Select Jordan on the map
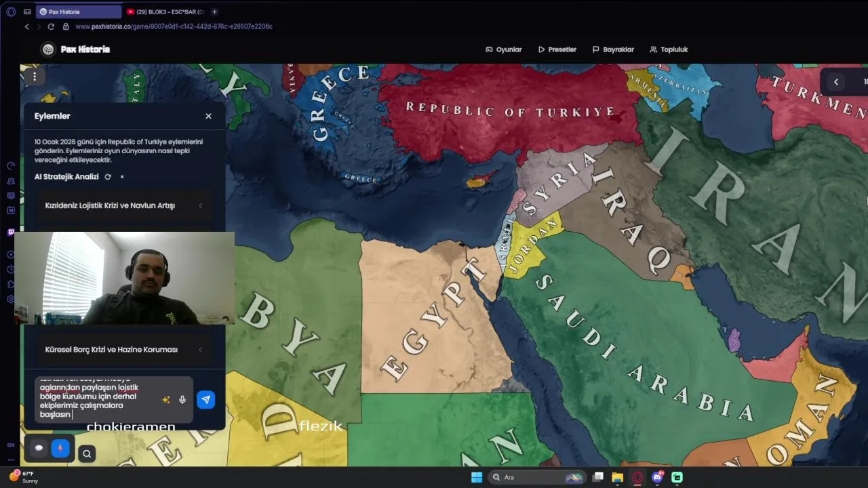 (x=534, y=245)
